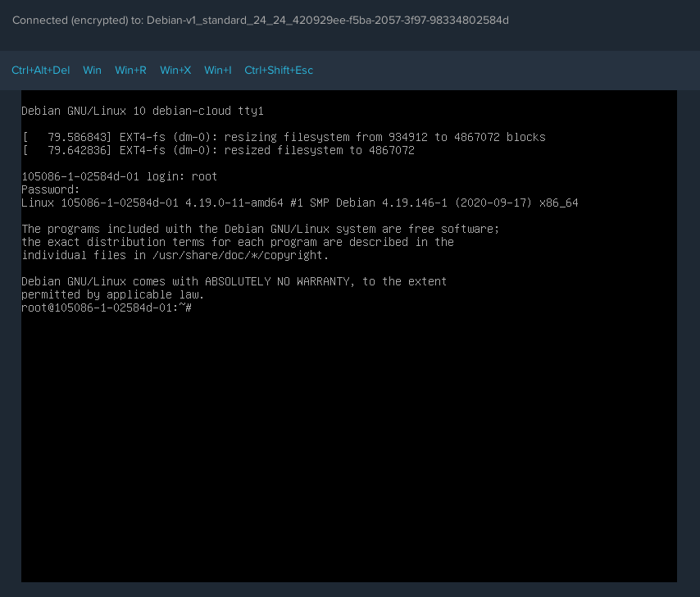Click the line 'resized filesystem to 4867072'
Screen dimensions: 700x597
(218, 150)
